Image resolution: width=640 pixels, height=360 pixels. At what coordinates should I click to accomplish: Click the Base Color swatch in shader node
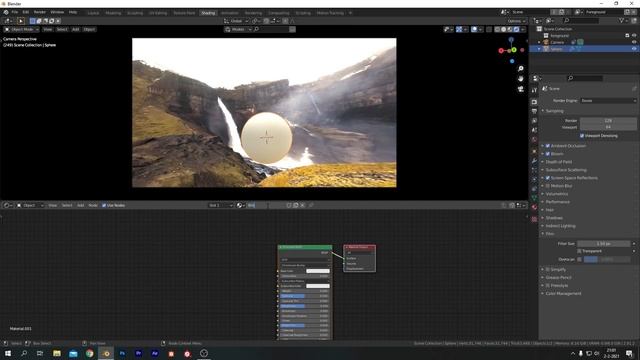(x=318, y=271)
